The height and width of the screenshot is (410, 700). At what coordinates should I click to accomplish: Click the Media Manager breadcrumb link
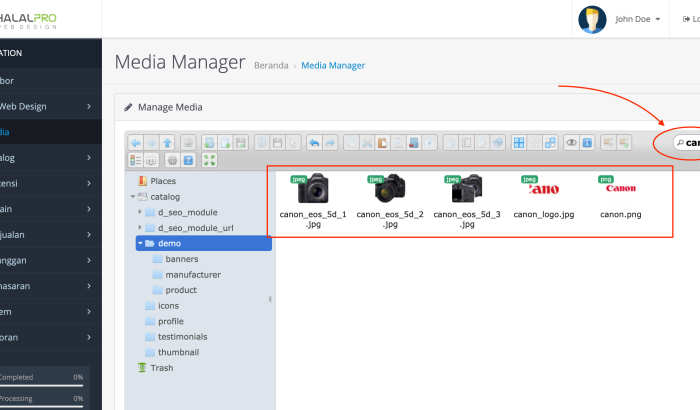[x=333, y=66]
